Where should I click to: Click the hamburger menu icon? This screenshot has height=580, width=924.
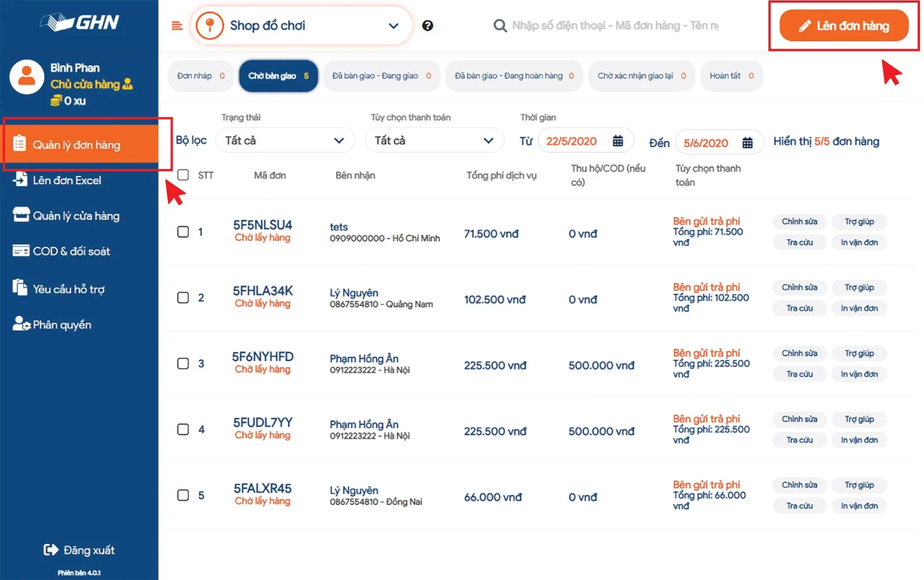coord(177,26)
